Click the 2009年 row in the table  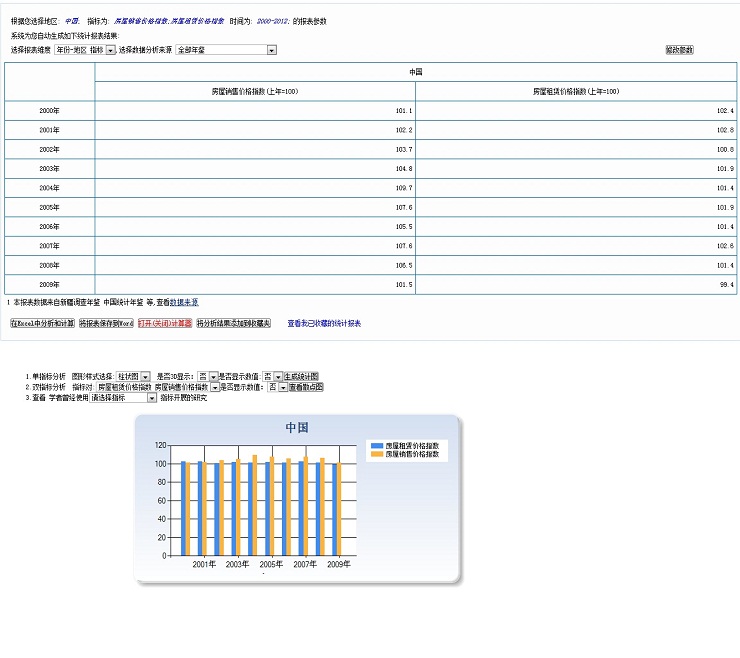49,284
